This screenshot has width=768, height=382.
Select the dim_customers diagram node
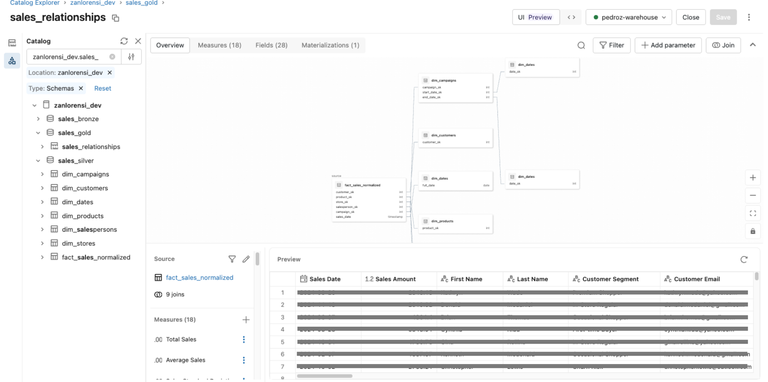[x=456, y=138]
